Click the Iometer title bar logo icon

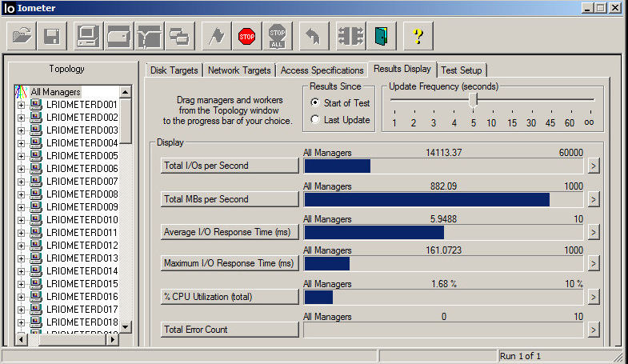pyautogui.click(x=10, y=8)
